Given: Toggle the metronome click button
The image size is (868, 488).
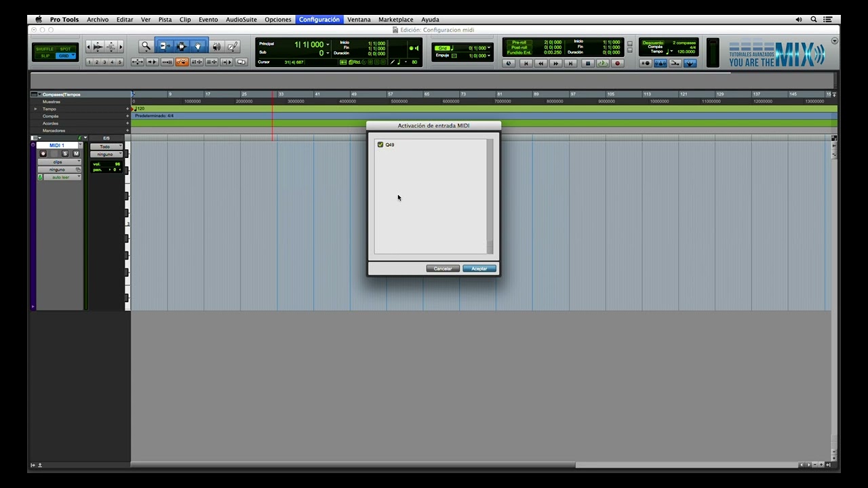Looking at the screenshot, I should tap(660, 63).
